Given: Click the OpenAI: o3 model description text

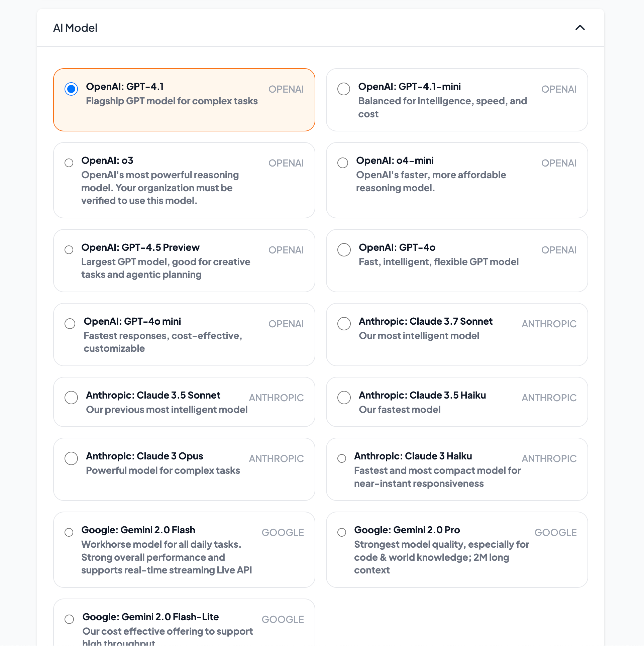Looking at the screenshot, I should point(160,188).
